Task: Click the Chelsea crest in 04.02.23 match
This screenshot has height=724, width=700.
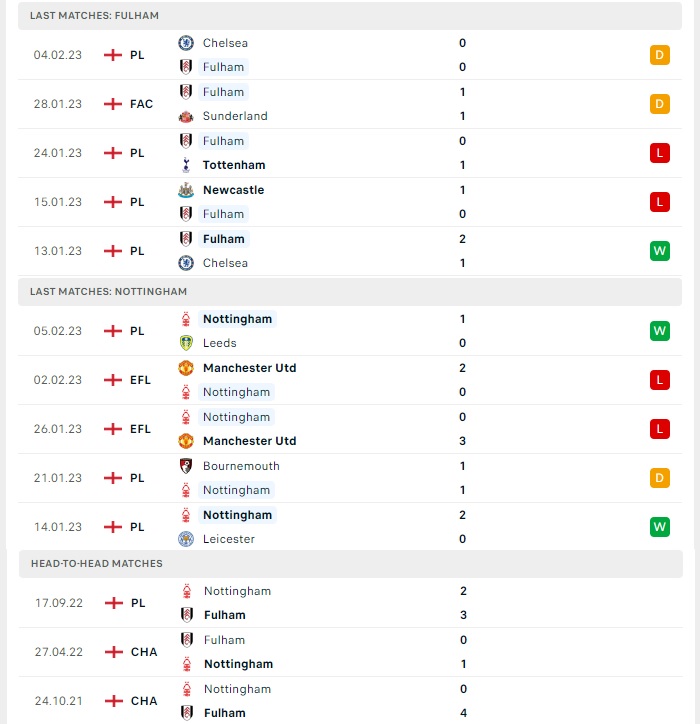Action: [186, 43]
